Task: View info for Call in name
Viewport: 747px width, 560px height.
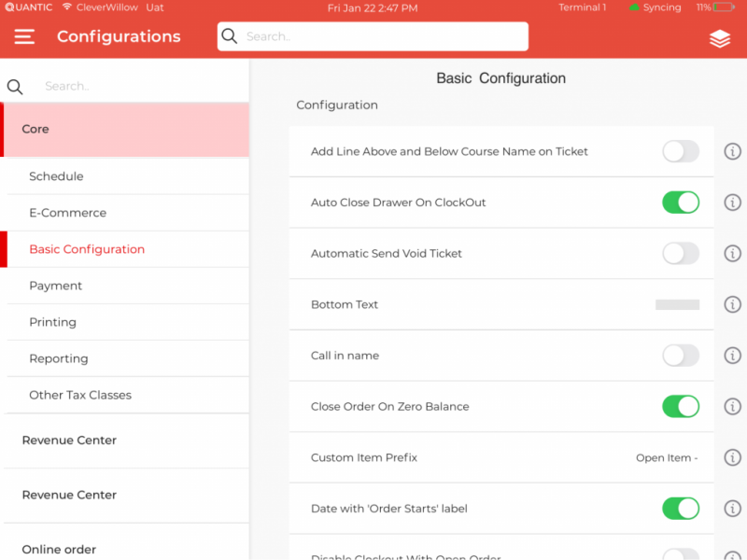Action: click(733, 356)
